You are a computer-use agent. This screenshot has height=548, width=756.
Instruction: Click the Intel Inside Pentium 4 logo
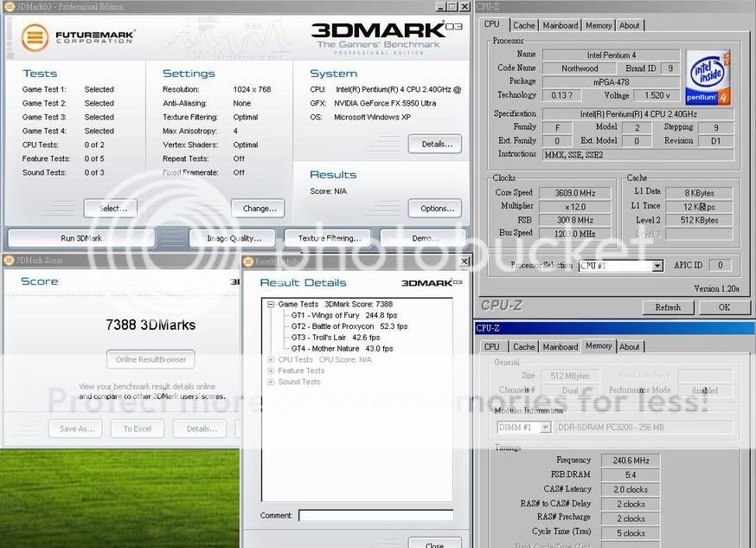point(708,78)
